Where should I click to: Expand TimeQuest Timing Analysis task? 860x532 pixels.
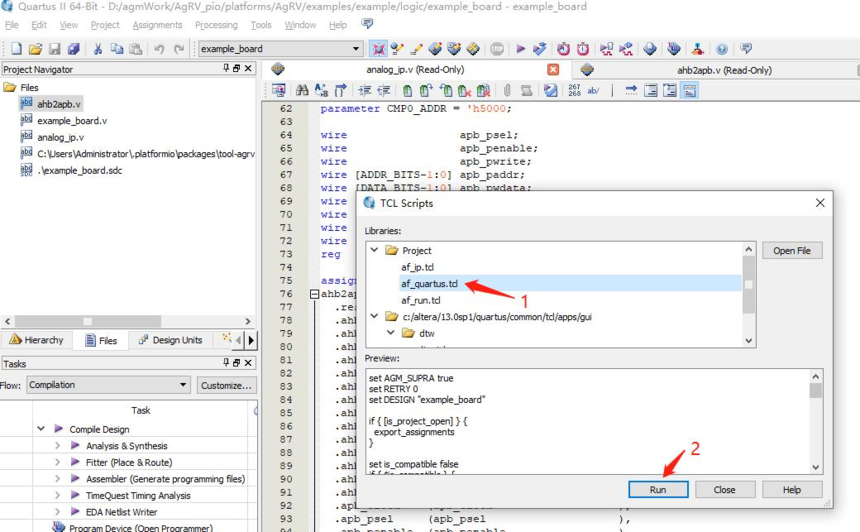coord(58,495)
